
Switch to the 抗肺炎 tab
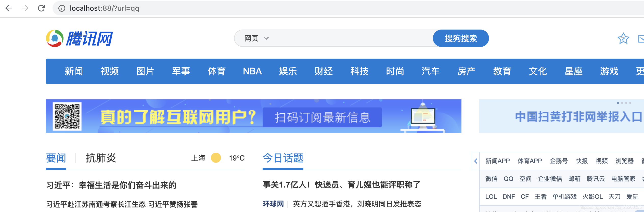tap(101, 158)
